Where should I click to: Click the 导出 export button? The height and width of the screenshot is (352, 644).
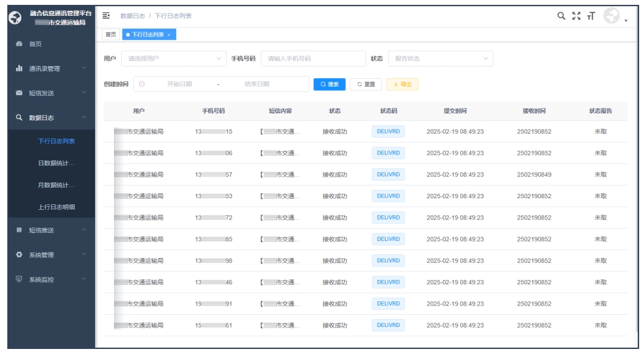[x=402, y=84]
